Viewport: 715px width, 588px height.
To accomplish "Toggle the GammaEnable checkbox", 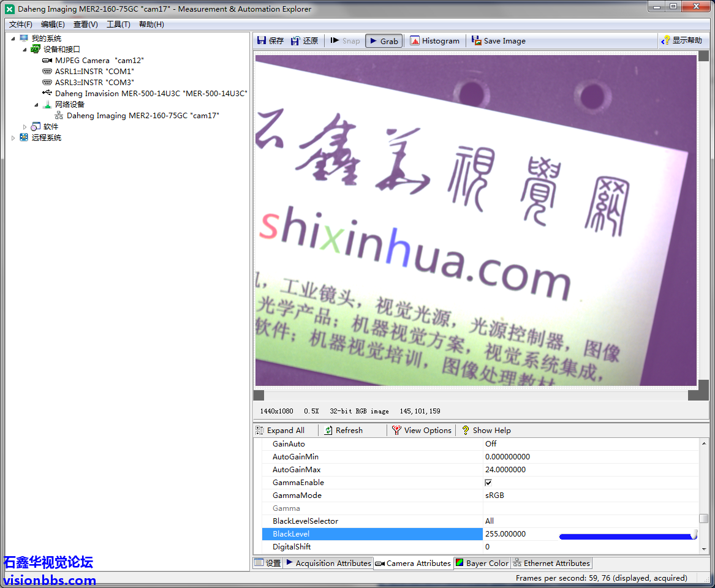I will [x=488, y=483].
